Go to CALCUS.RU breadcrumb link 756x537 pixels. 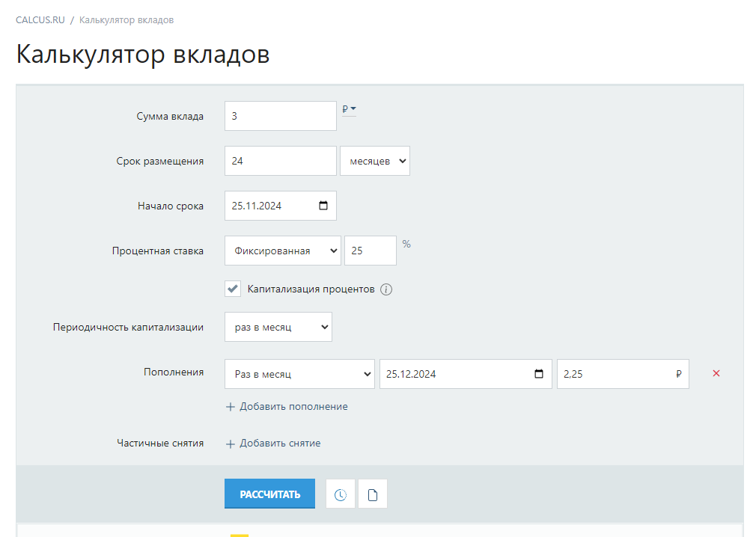[x=40, y=20]
